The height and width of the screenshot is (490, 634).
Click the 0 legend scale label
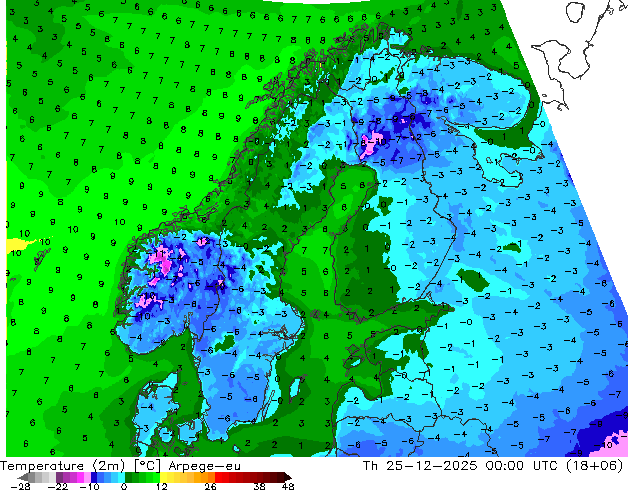pyautogui.click(x=124, y=486)
